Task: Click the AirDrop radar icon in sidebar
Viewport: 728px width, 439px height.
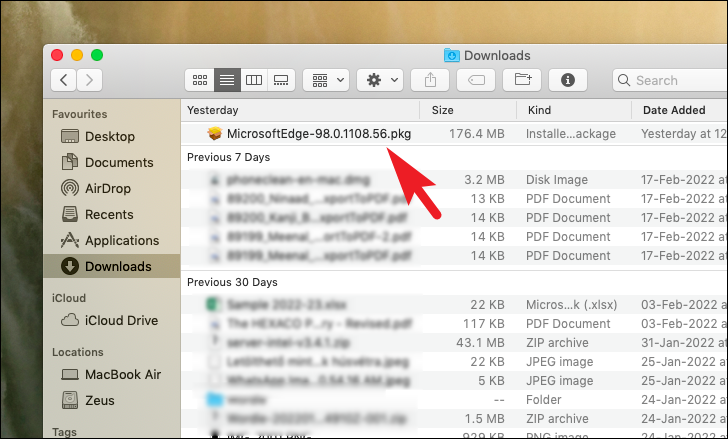Action: point(70,188)
